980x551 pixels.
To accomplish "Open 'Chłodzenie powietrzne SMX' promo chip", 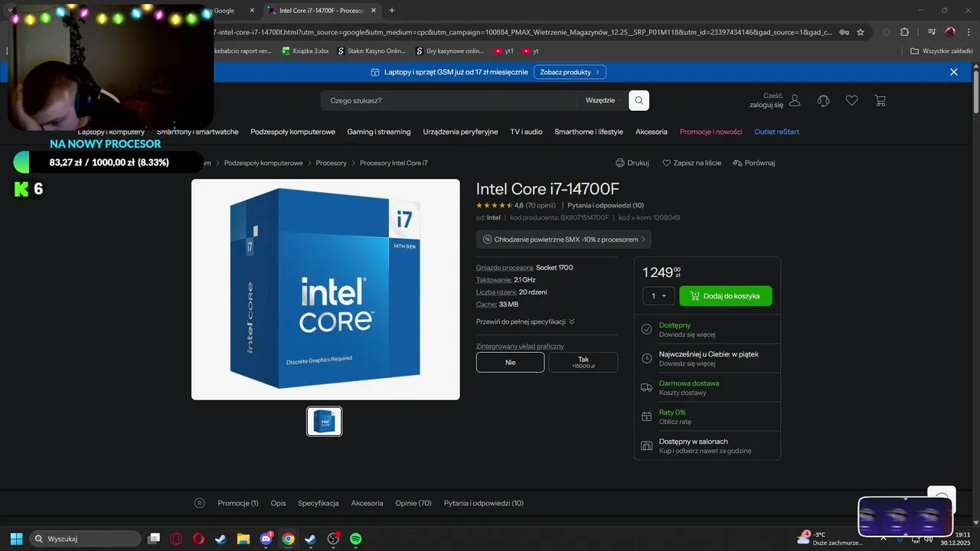I will (x=563, y=240).
